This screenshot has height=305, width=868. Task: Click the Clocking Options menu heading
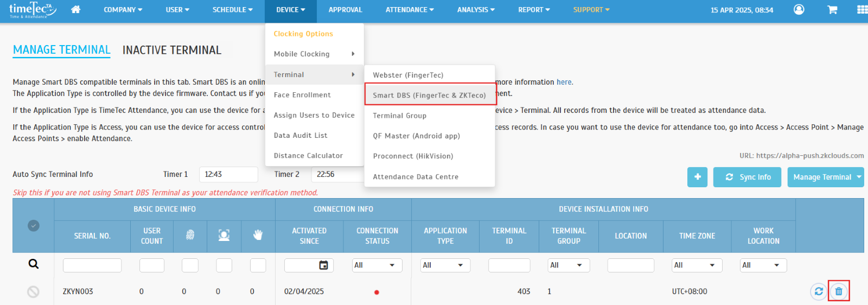[x=303, y=34]
